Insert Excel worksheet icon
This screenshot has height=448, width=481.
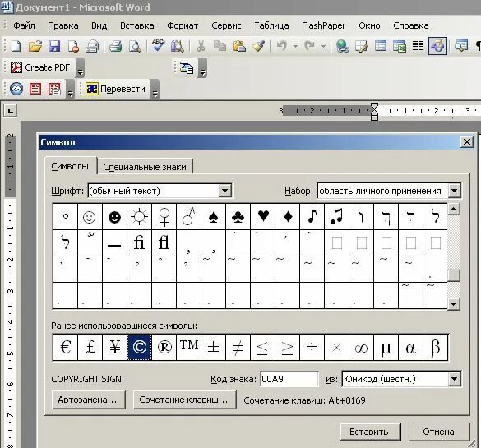[x=400, y=46]
